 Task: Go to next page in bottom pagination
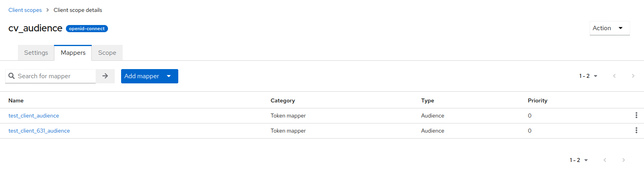623,160
